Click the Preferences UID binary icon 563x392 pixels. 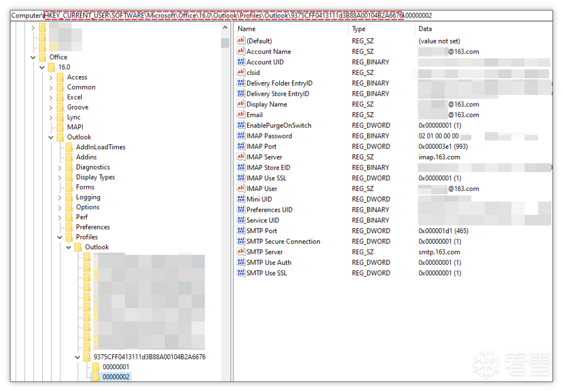point(240,210)
